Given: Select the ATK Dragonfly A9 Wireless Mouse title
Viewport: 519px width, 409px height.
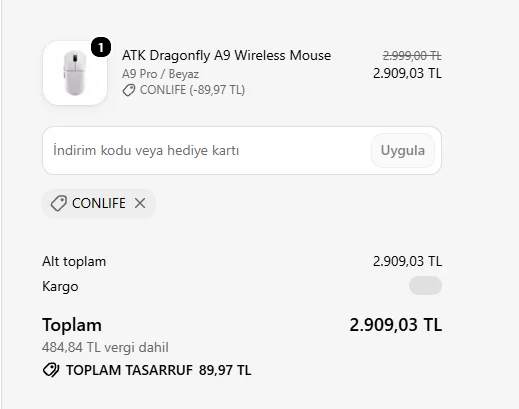Looking at the screenshot, I should 226,55.
